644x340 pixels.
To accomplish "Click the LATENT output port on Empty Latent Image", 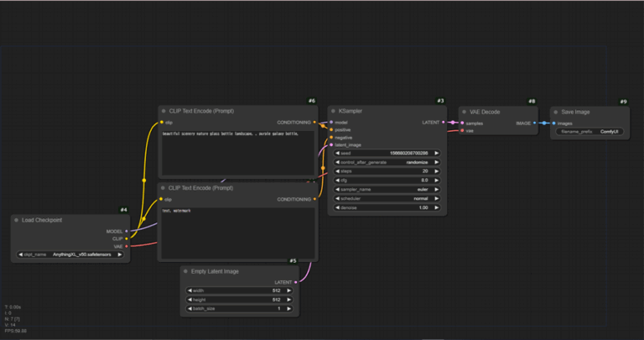I will (x=295, y=282).
